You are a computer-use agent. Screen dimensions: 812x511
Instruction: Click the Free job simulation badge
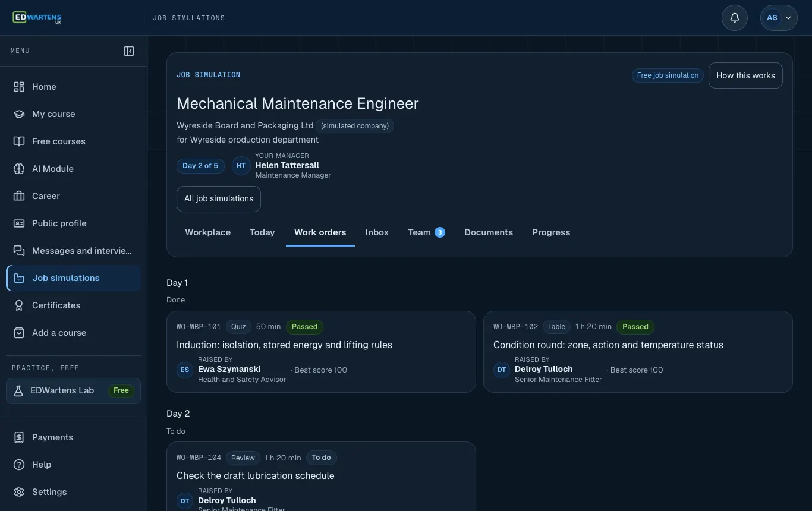668,75
